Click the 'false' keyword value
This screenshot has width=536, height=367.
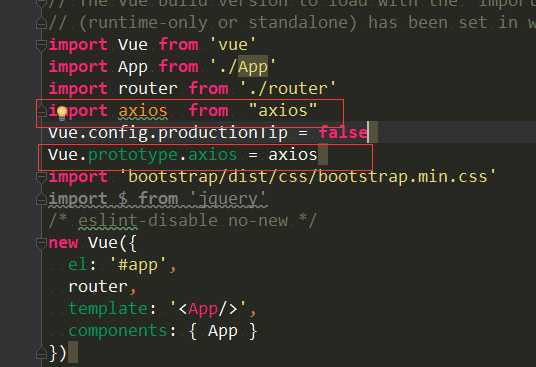tap(343, 133)
